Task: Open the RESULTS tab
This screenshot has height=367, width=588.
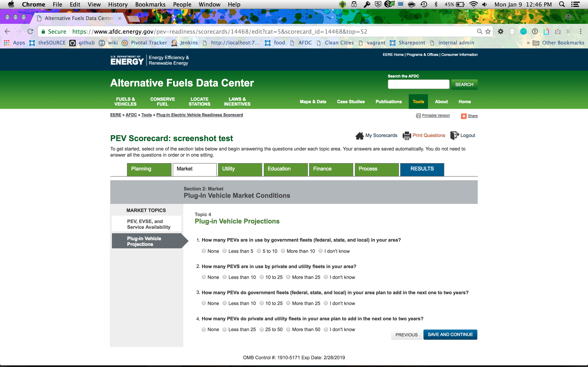Action: (x=422, y=169)
